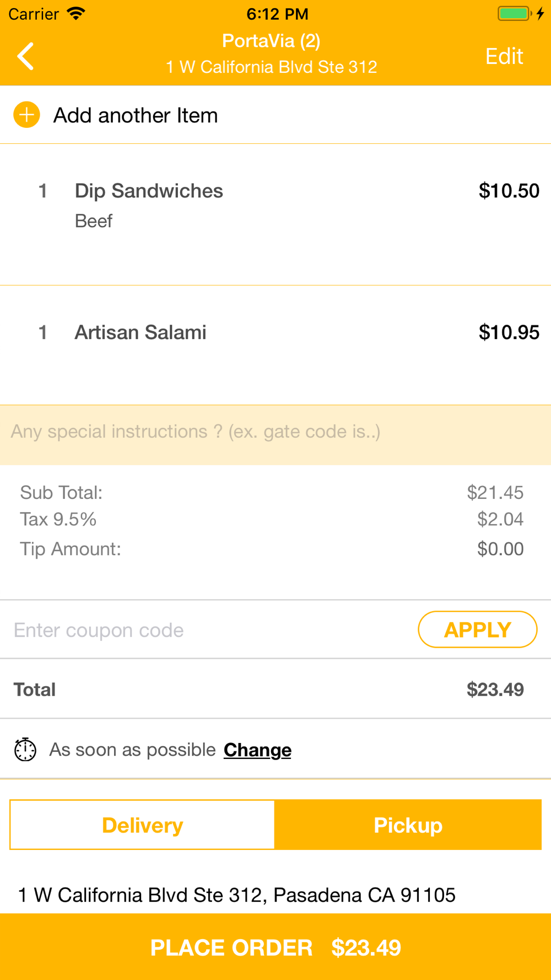The height and width of the screenshot is (980, 551).
Task: Select the Delivery option
Action: click(142, 825)
